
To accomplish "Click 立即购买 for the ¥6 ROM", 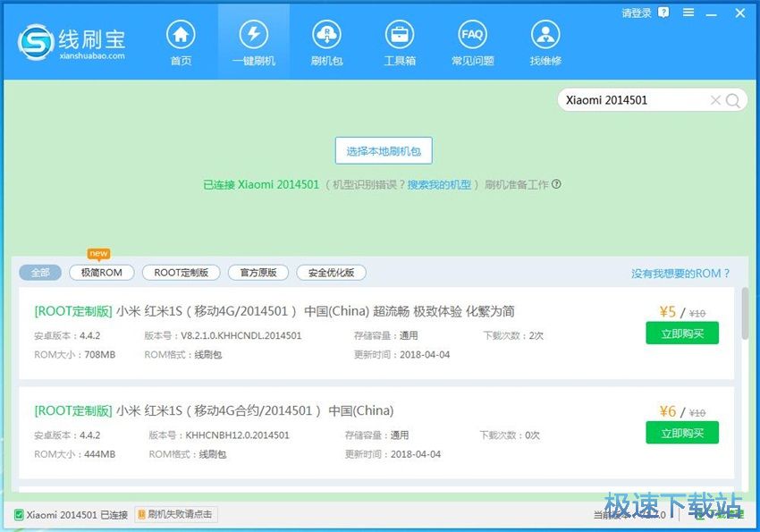I will click(x=682, y=433).
